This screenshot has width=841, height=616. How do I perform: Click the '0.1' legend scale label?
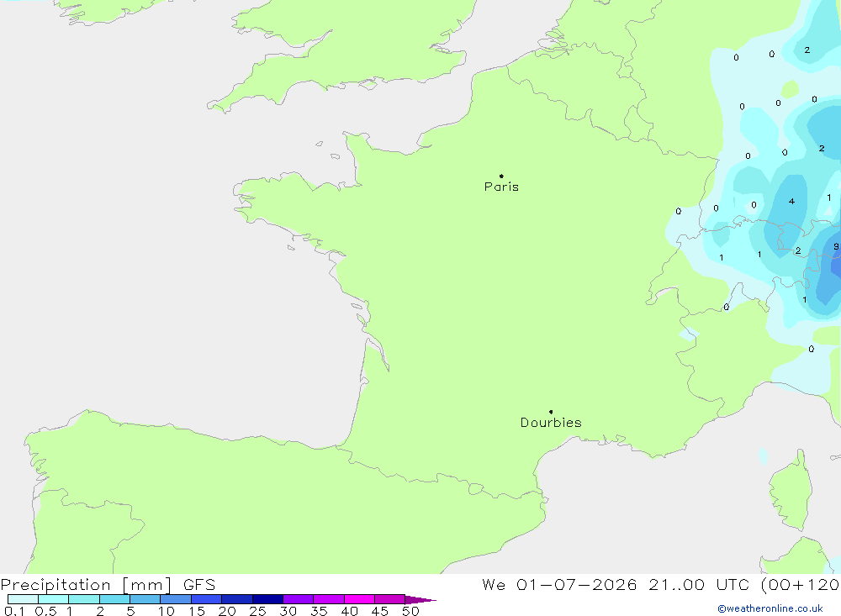tap(14, 611)
